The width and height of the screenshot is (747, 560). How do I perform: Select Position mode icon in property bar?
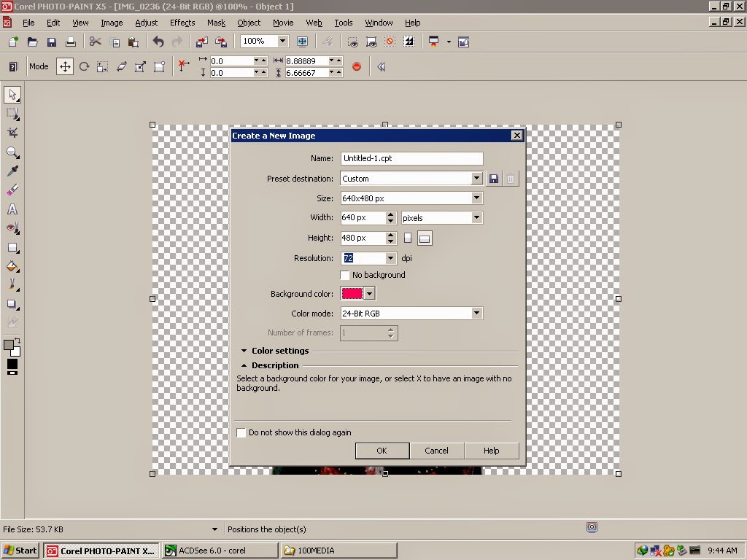(65, 66)
